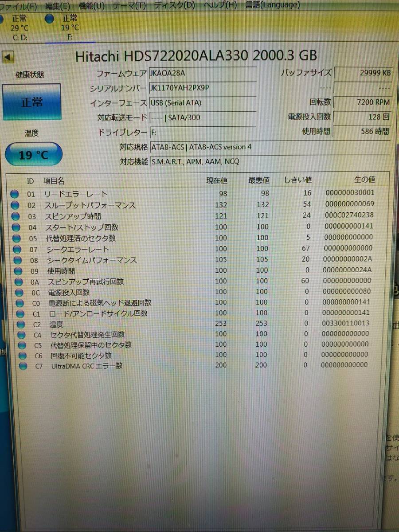Click the 対応規格 field ATA8-ACS
This screenshot has height=532, width=399.
coord(270,147)
